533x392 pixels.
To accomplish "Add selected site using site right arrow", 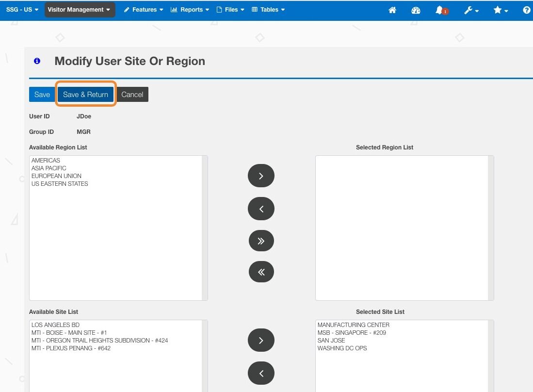I will pos(261,340).
